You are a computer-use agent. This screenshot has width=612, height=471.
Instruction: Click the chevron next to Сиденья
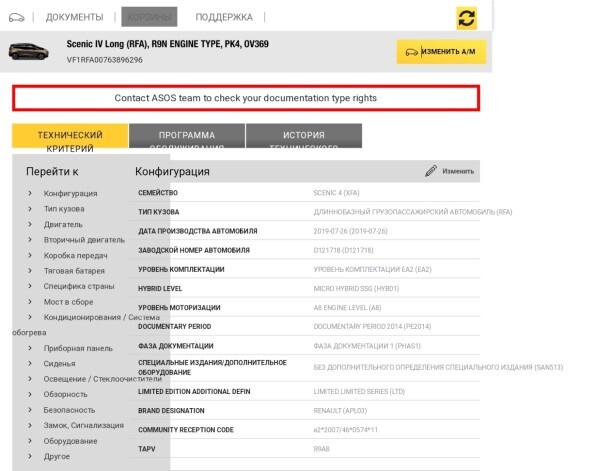coord(30,363)
